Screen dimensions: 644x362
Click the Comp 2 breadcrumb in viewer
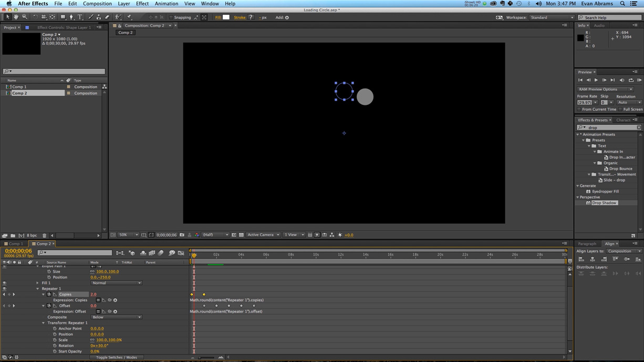tap(126, 33)
